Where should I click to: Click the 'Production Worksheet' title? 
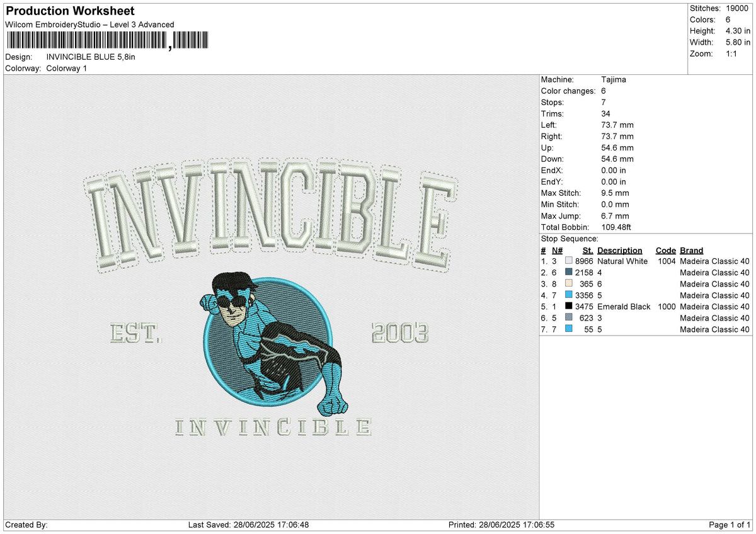[70, 11]
